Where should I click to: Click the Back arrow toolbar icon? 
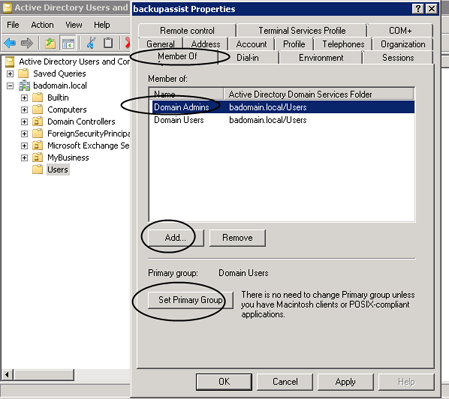point(10,43)
